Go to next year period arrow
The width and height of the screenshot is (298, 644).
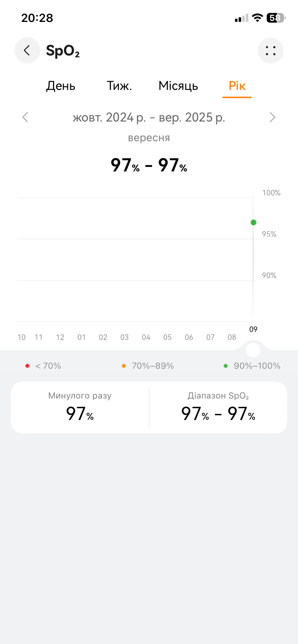point(272,117)
